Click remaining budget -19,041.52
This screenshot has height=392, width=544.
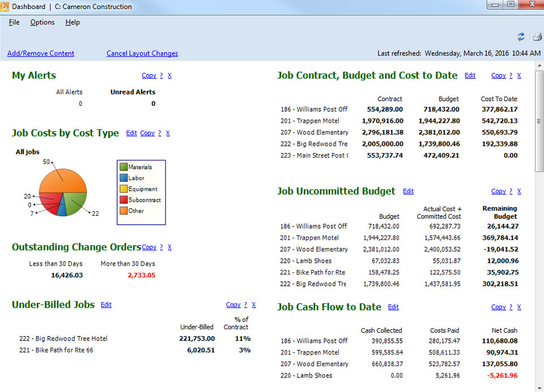point(502,249)
